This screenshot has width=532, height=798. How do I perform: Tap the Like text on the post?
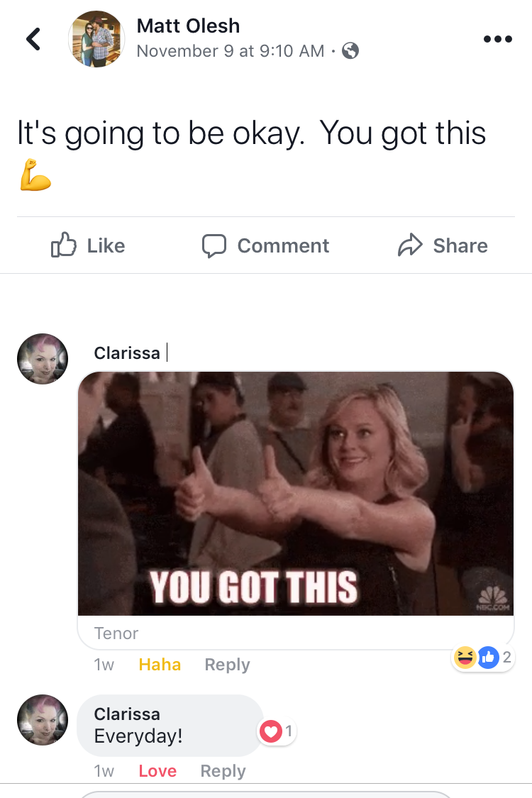[x=106, y=246]
